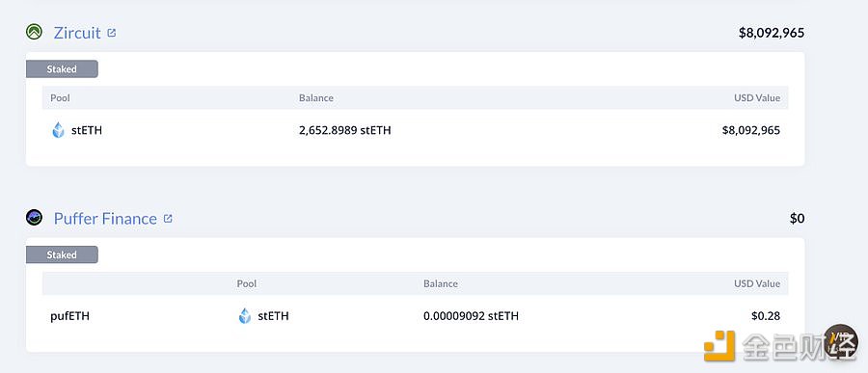Open the external link icon beside Puffer Finance

click(x=168, y=219)
